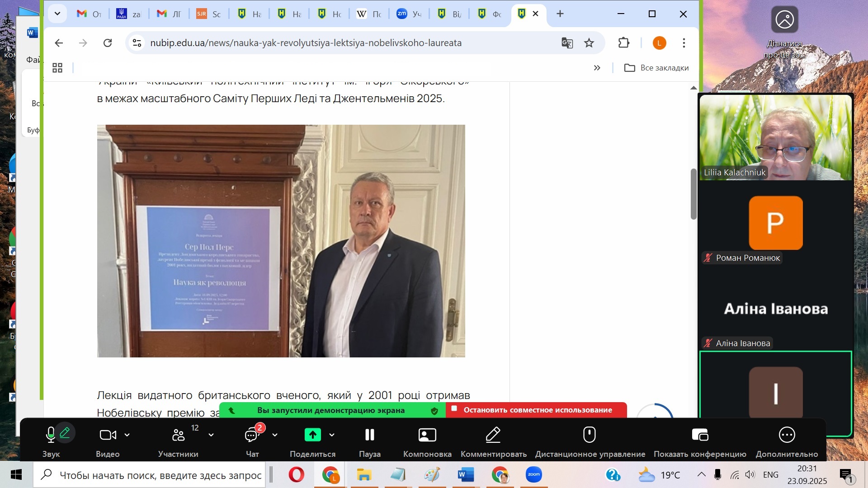
Task: Stop sharing with the red Остановить button
Action: pyautogui.click(x=537, y=410)
